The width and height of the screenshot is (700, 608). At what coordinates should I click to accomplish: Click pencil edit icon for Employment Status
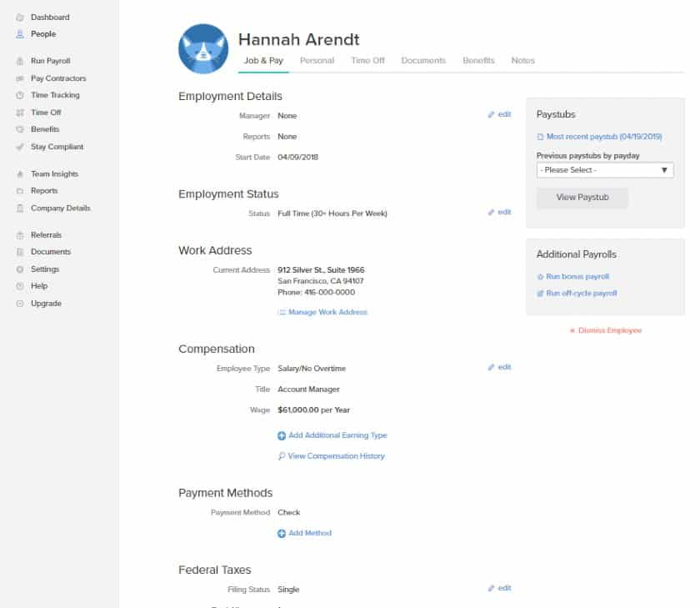[491, 212]
